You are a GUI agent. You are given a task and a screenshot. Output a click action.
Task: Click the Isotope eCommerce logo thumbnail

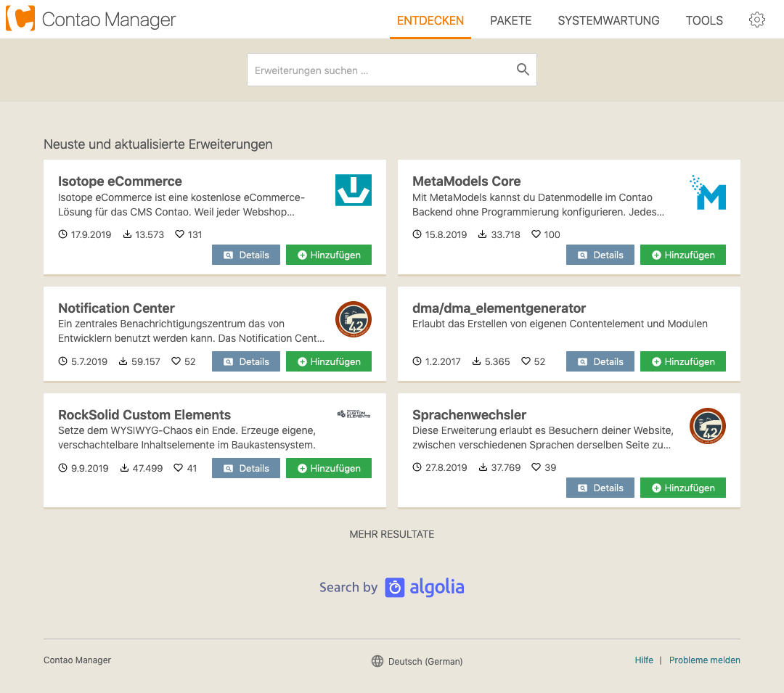point(353,190)
